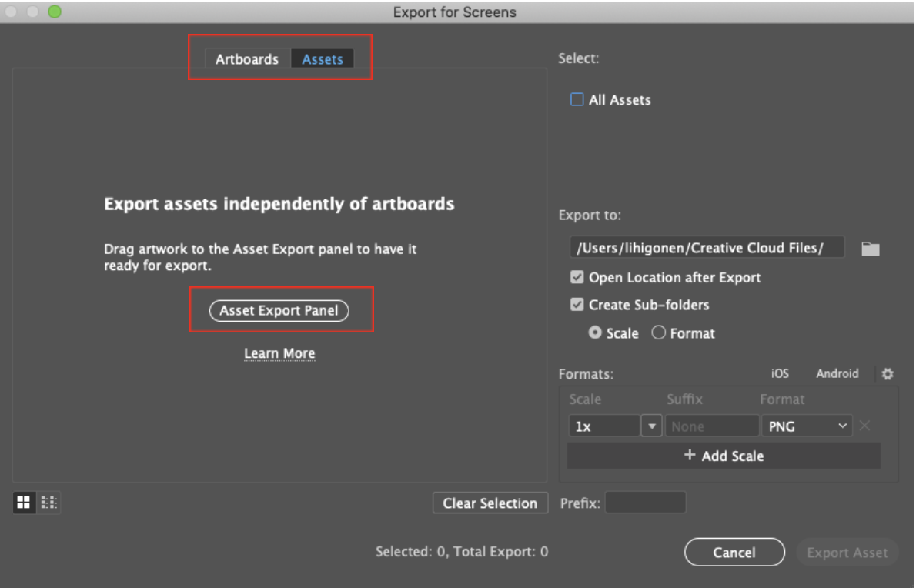
Task: Select the Scale radio button
Action: tap(595, 333)
